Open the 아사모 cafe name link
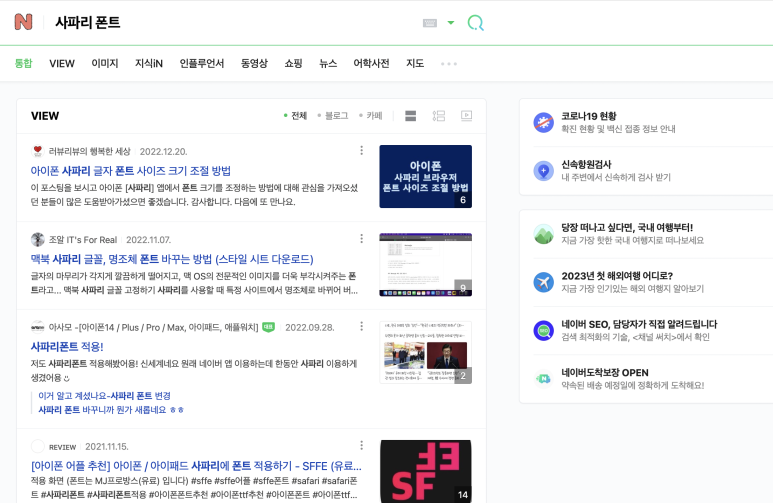This screenshot has width=773, height=503. click(153, 327)
